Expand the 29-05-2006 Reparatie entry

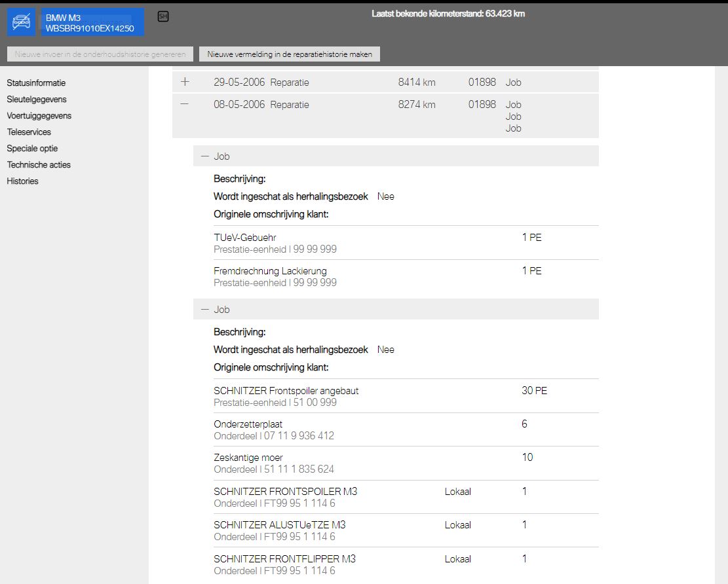point(185,82)
